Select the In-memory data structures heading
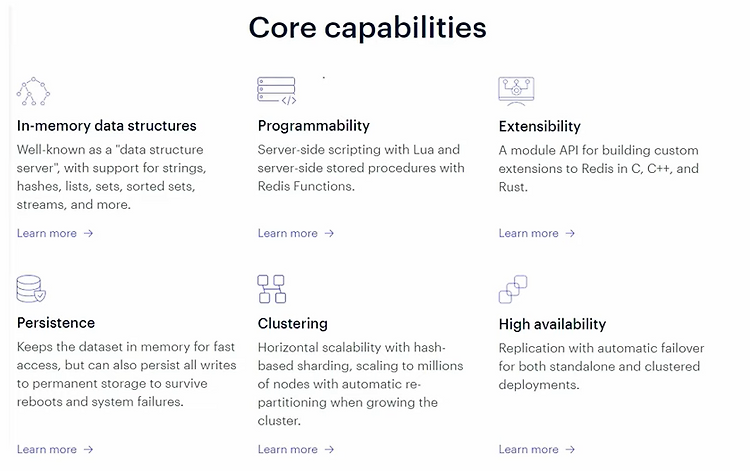 [107, 126]
